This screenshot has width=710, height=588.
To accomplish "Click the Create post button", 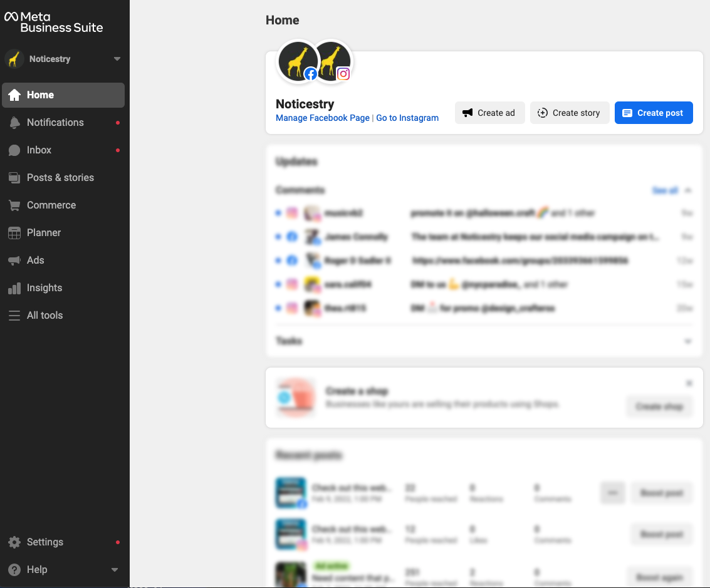I will tap(654, 113).
